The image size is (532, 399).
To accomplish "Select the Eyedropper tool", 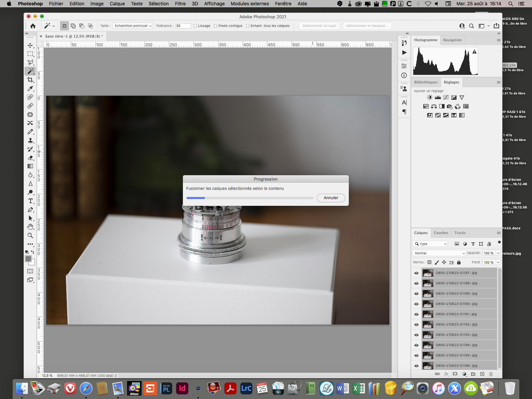I will click(30, 88).
